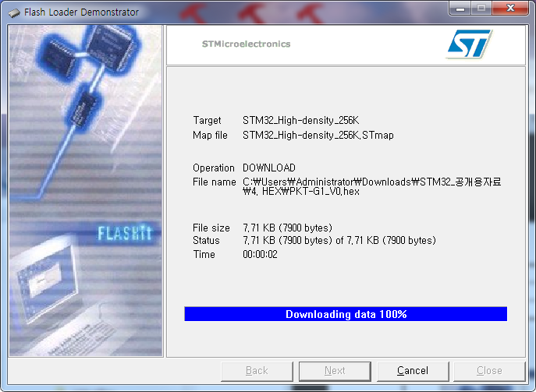The width and height of the screenshot is (536, 392).
Task: Click the computer monitor image on banner
Action: 46,277
